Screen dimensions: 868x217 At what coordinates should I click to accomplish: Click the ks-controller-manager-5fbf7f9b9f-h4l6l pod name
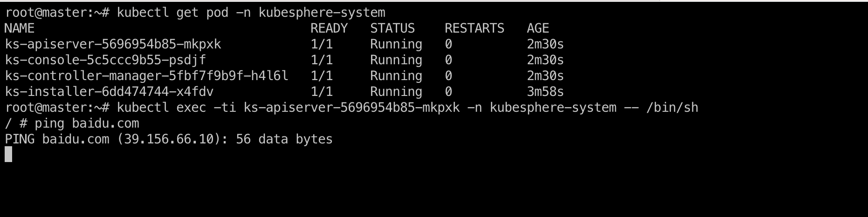(146, 76)
